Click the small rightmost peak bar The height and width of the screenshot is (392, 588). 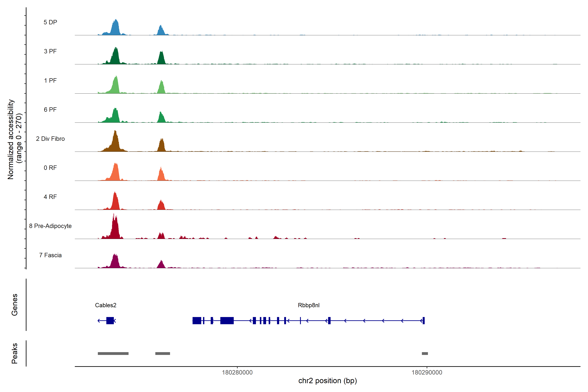coord(425,353)
